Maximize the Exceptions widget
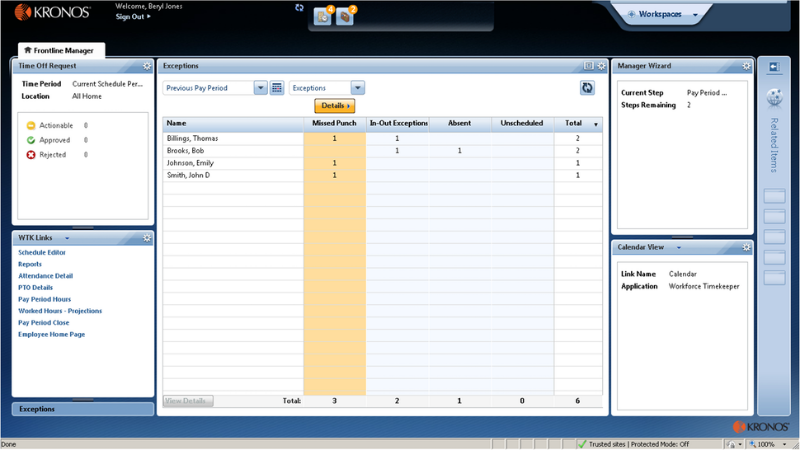The width and height of the screenshot is (800, 450). [588, 65]
